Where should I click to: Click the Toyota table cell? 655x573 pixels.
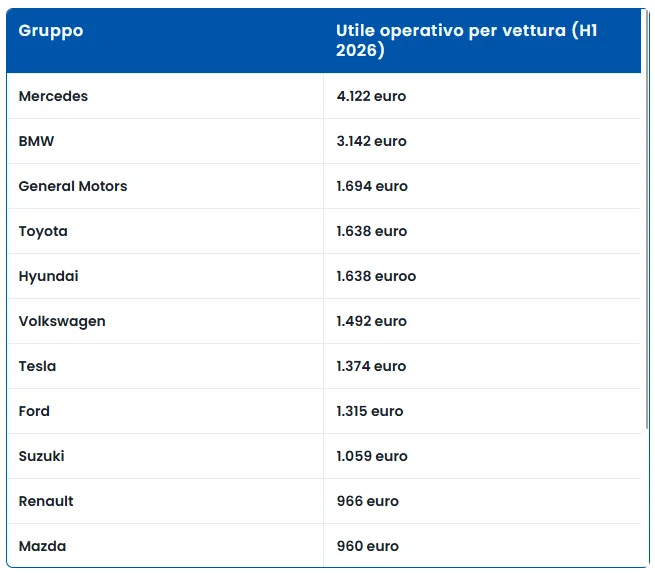click(x=43, y=231)
